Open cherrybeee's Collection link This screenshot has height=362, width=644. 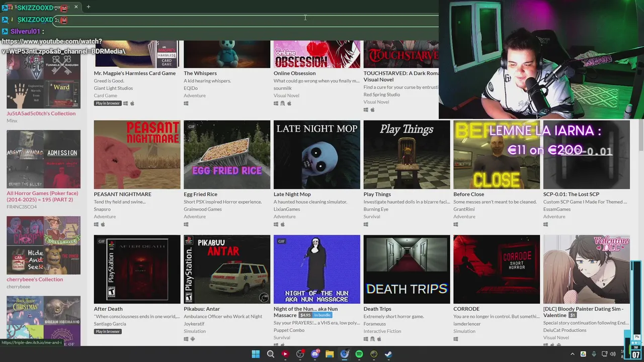pyautogui.click(x=35, y=280)
